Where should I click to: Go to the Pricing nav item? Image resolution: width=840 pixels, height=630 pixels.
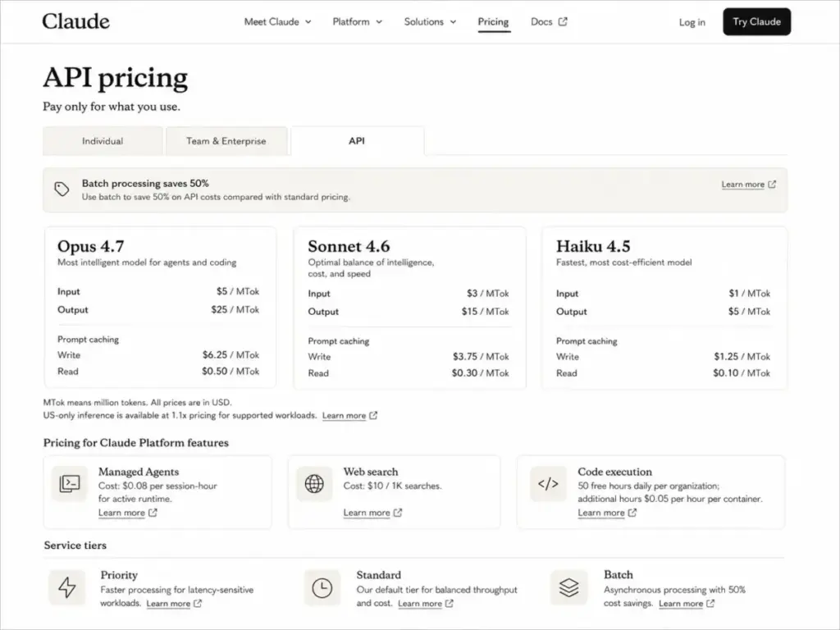pos(493,22)
